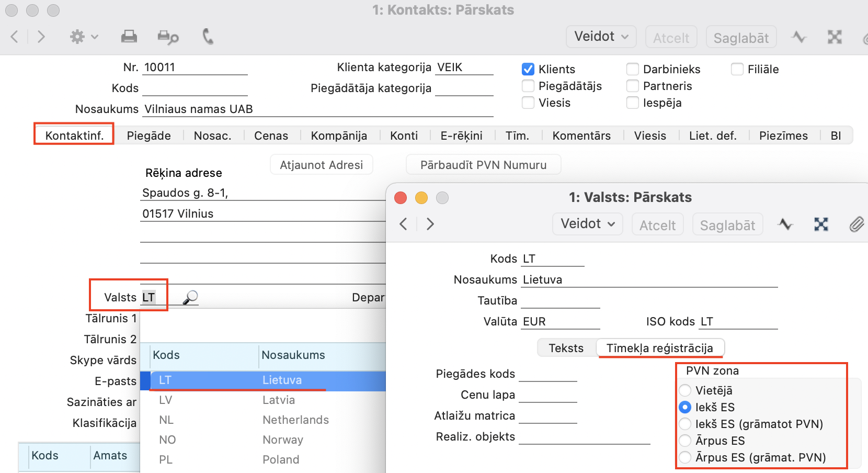The height and width of the screenshot is (473, 868).
Task: Click the phone call icon
Action: coord(208,37)
